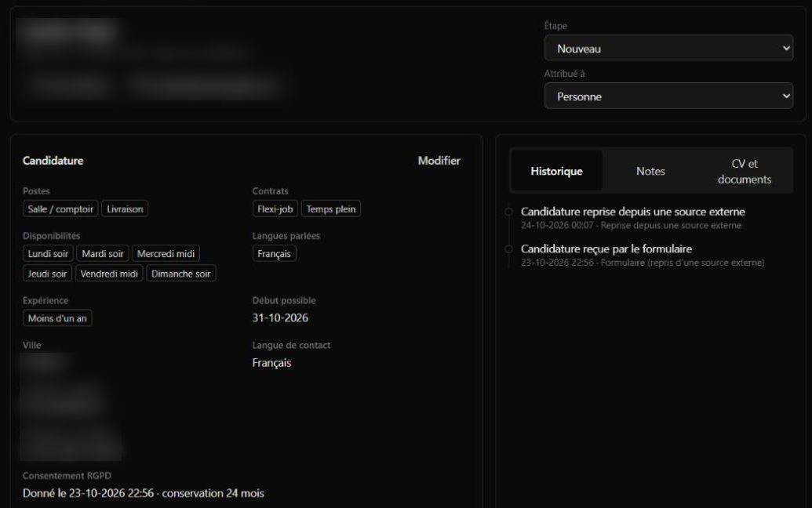Click the Dimanche soir availability tag
The height and width of the screenshot is (508, 812).
pos(180,274)
